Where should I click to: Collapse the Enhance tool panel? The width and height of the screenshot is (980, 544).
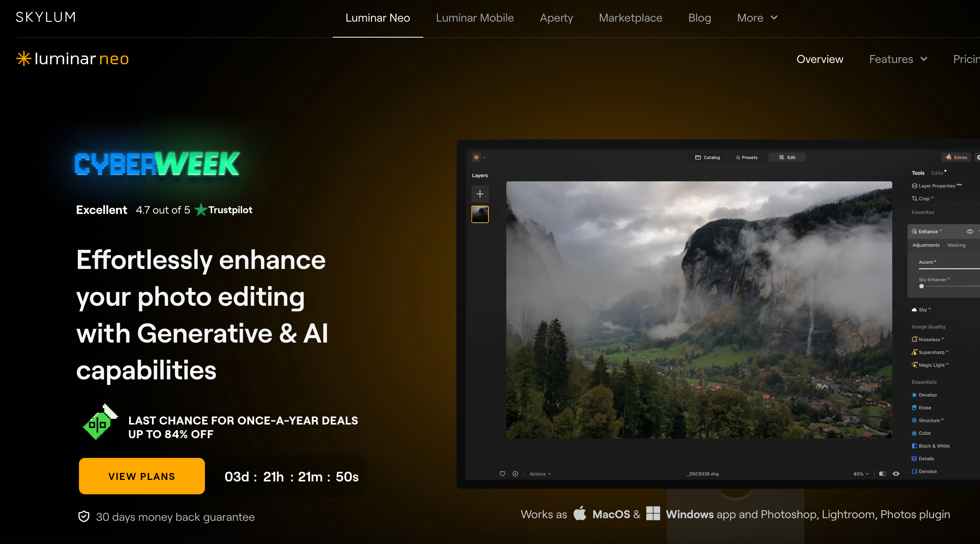coord(978,231)
